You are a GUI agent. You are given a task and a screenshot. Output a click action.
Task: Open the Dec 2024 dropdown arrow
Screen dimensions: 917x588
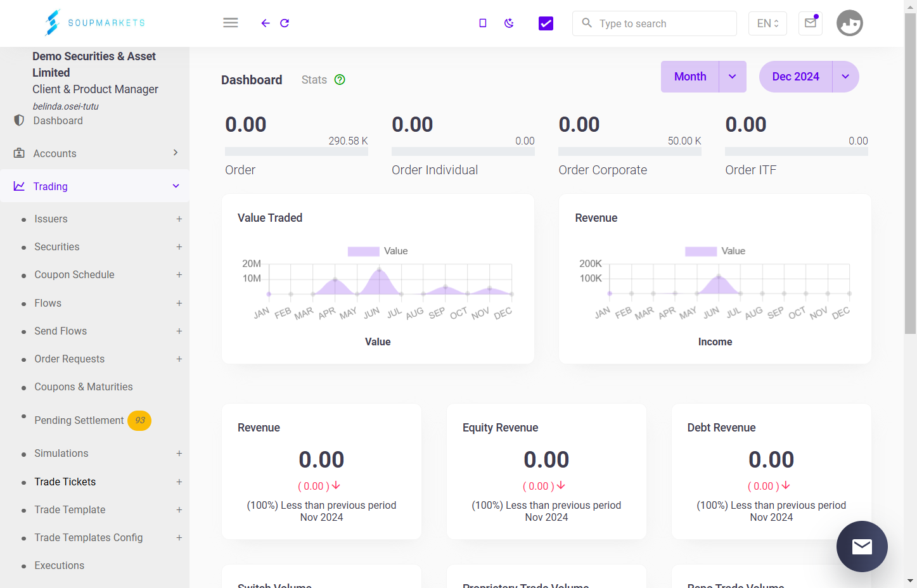pyautogui.click(x=845, y=77)
